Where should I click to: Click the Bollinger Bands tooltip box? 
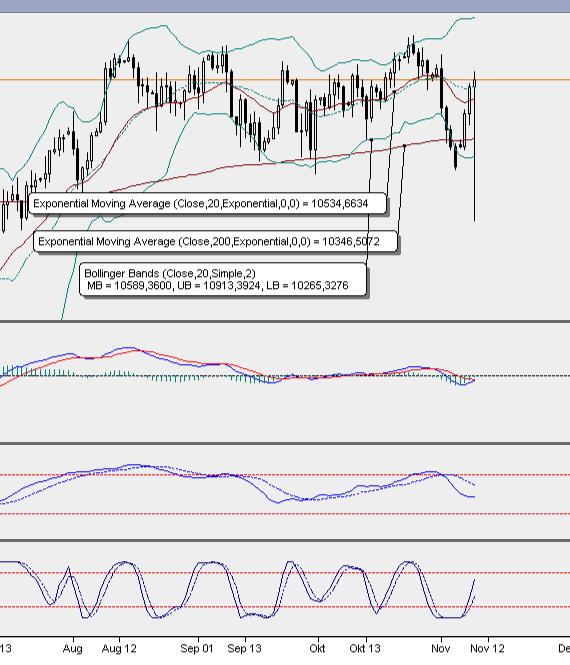pos(223,279)
